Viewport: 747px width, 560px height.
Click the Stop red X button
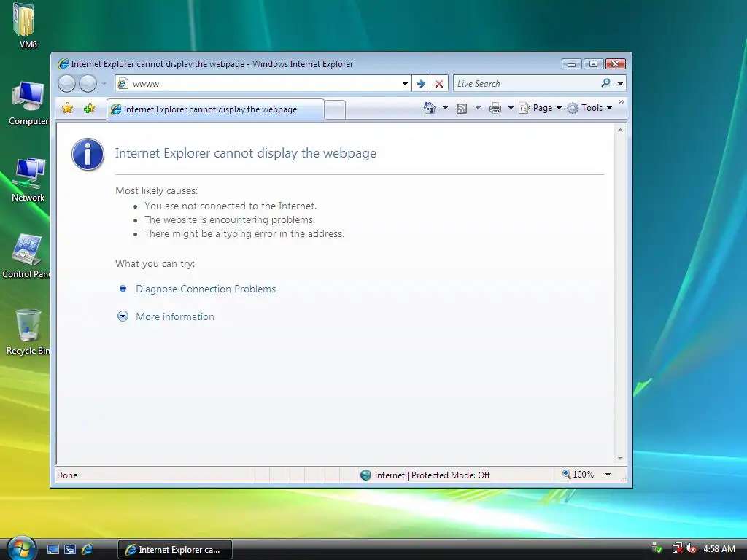pyautogui.click(x=439, y=84)
